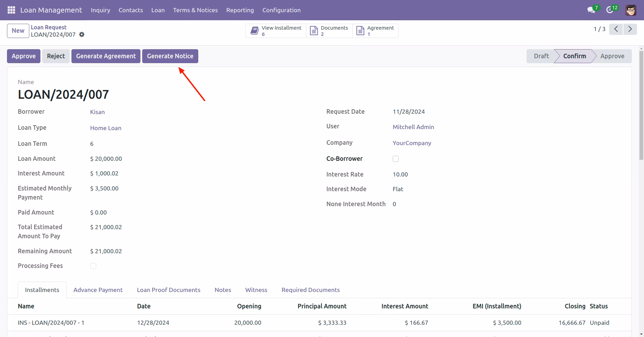Click the LOAN/2024/007 name heading
This screenshot has height=337, width=644.
(63, 95)
